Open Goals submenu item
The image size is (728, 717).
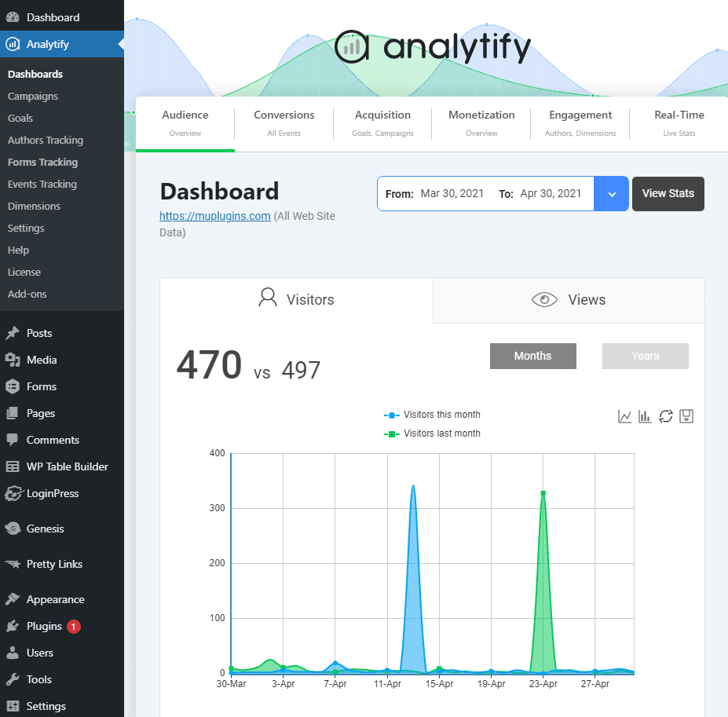coord(20,118)
